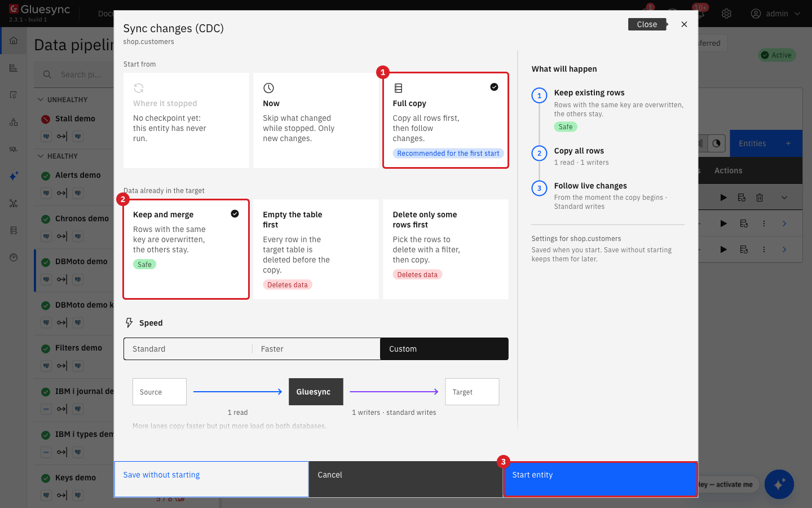Screen dimensions: 812x508
Task: Select the Chronos demo pipeline
Action: [x=82, y=218]
